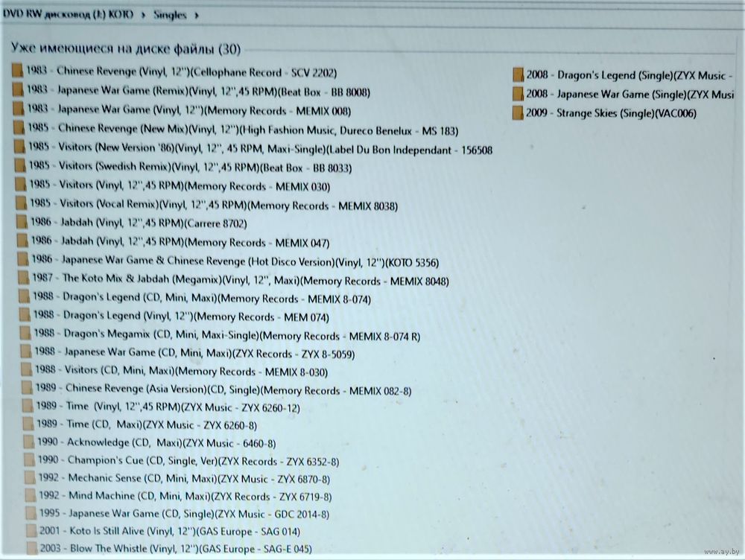This screenshot has height=560, width=745.
Task: Open the chevron after the Singles breadcrumb
Action: coord(196,16)
